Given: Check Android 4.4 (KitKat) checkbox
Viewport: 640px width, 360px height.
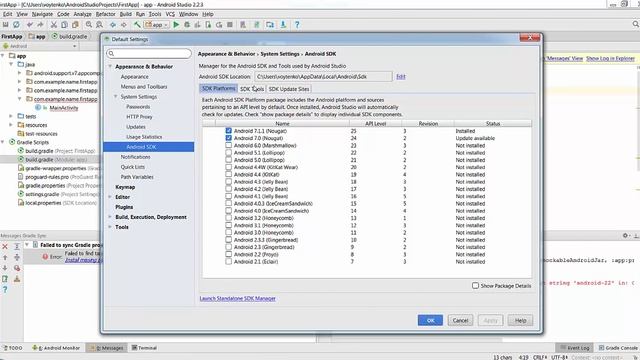Looking at the screenshot, I should click(x=229, y=174).
